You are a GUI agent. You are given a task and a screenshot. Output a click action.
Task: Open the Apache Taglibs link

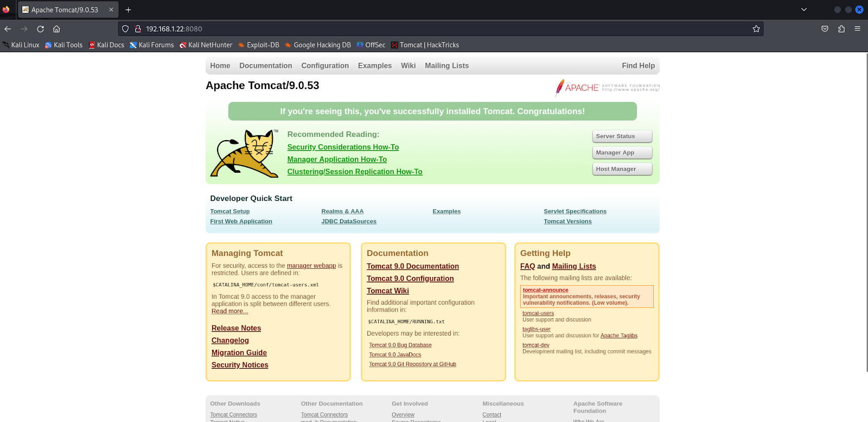[x=619, y=336]
